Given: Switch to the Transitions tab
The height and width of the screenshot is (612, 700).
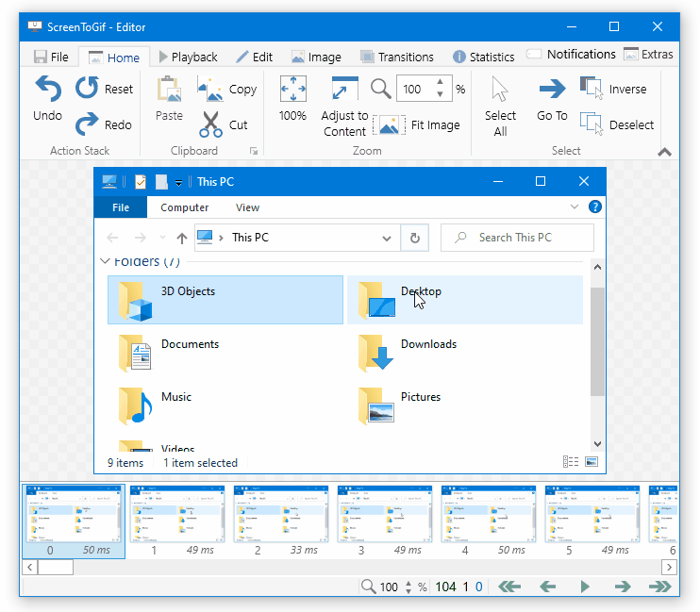Looking at the screenshot, I should tap(402, 57).
